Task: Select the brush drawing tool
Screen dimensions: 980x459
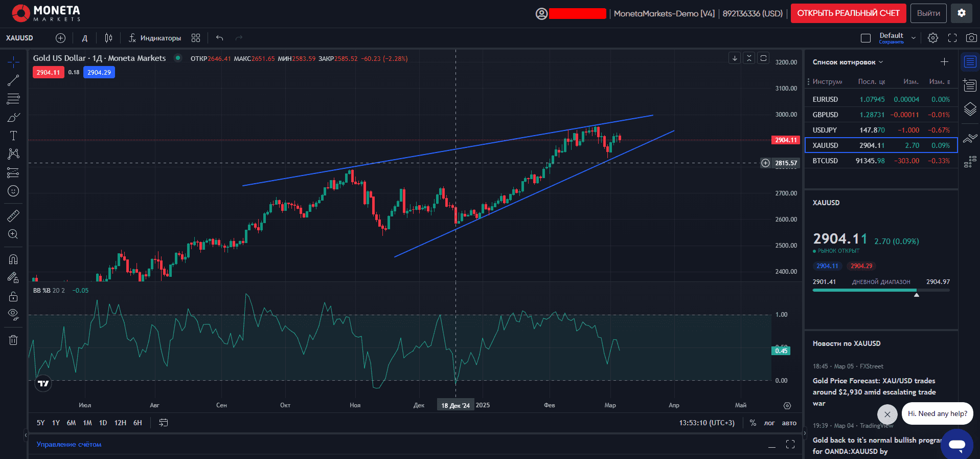Action: pos(13,117)
